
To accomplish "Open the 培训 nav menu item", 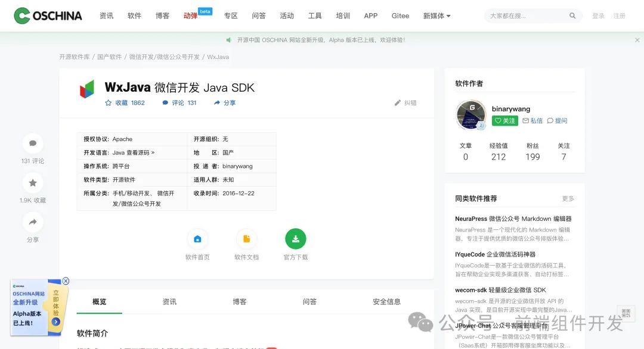I will 343,15.
